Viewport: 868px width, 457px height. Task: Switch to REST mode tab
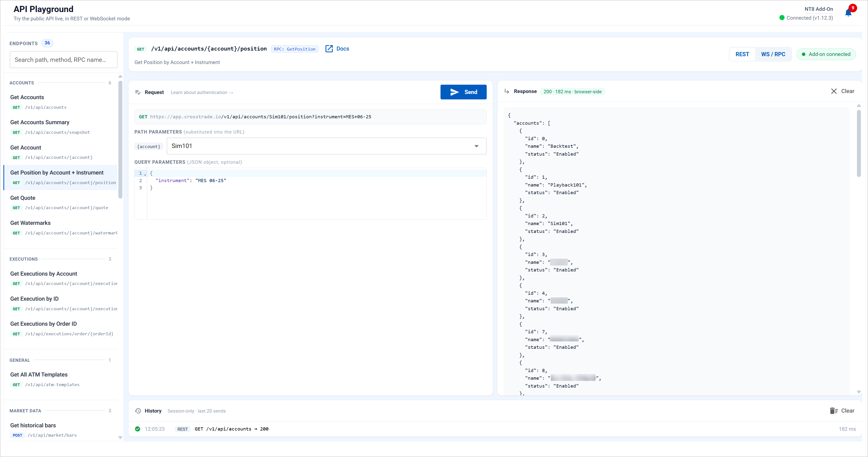(x=742, y=54)
